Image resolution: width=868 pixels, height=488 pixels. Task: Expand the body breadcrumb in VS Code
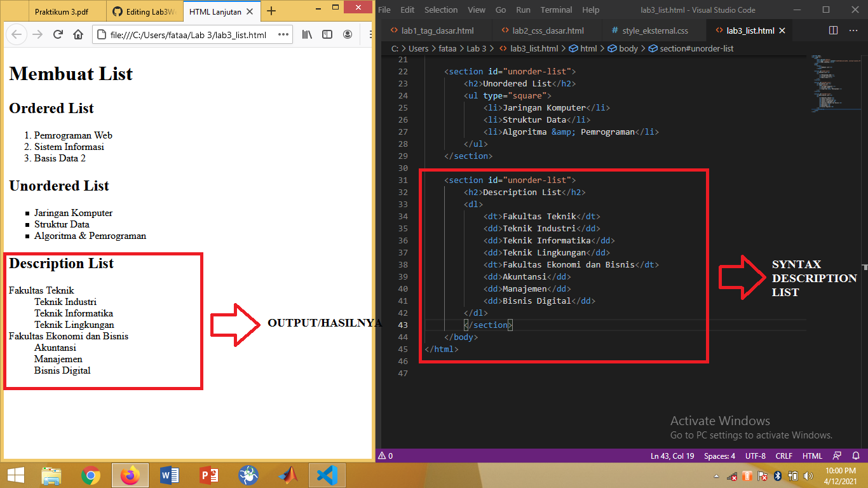click(622, 48)
